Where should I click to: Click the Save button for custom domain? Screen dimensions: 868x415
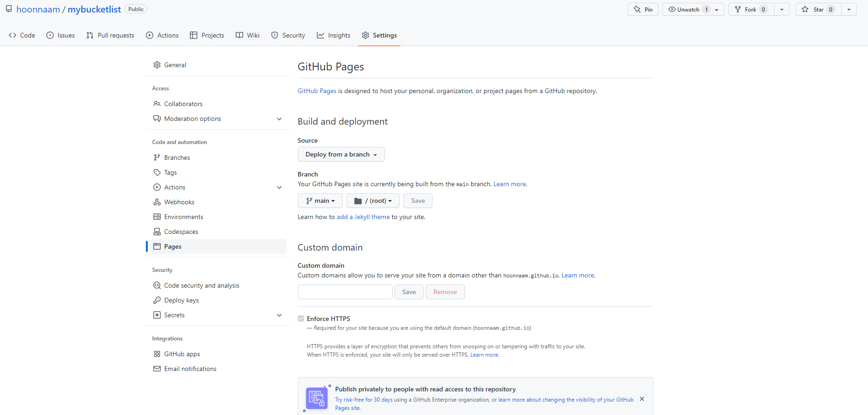(x=409, y=292)
